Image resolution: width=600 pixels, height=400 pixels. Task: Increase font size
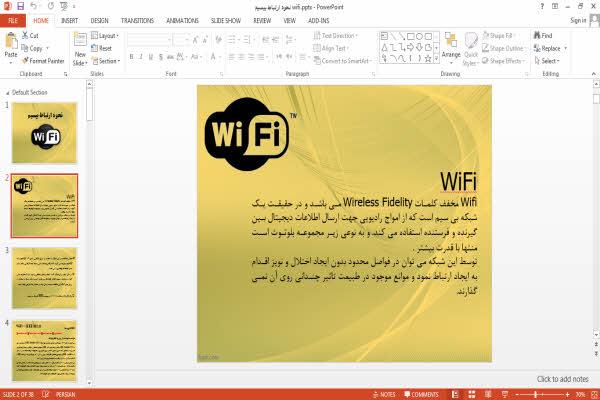coord(196,39)
